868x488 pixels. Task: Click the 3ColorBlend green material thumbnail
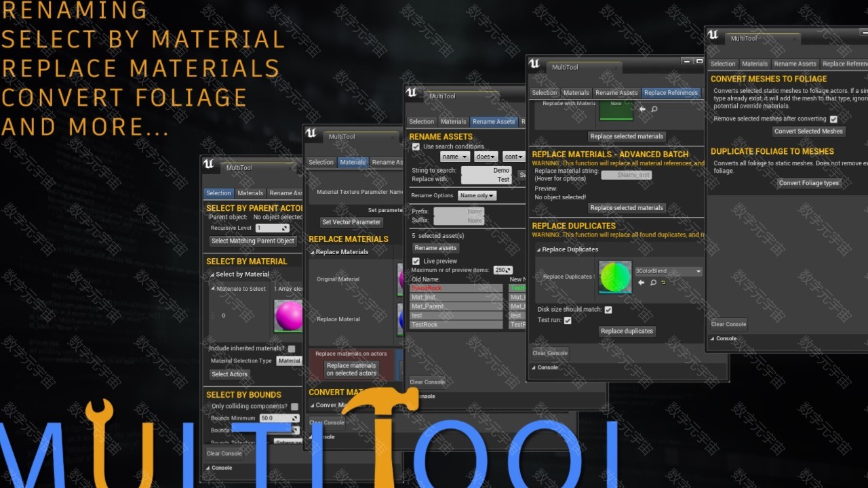click(615, 277)
